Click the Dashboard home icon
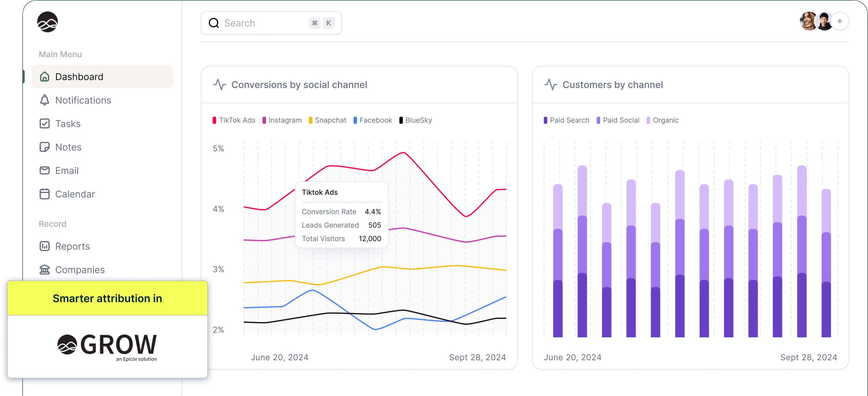This screenshot has width=868, height=396. (44, 77)
